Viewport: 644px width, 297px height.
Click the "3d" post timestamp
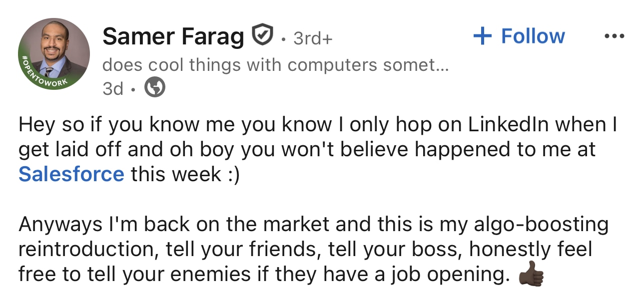pyautogui.click(x=112, y=88)
